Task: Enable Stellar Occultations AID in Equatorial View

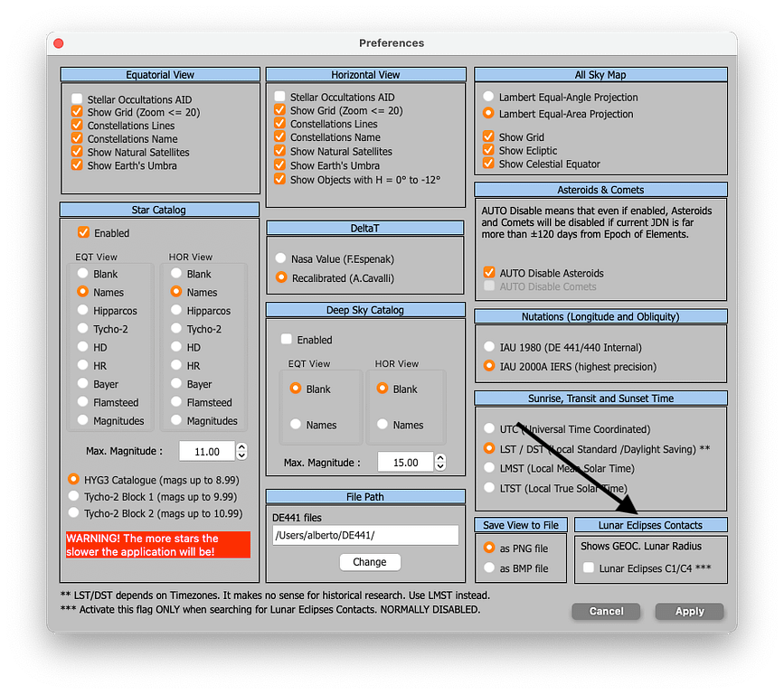Action: 78,99
